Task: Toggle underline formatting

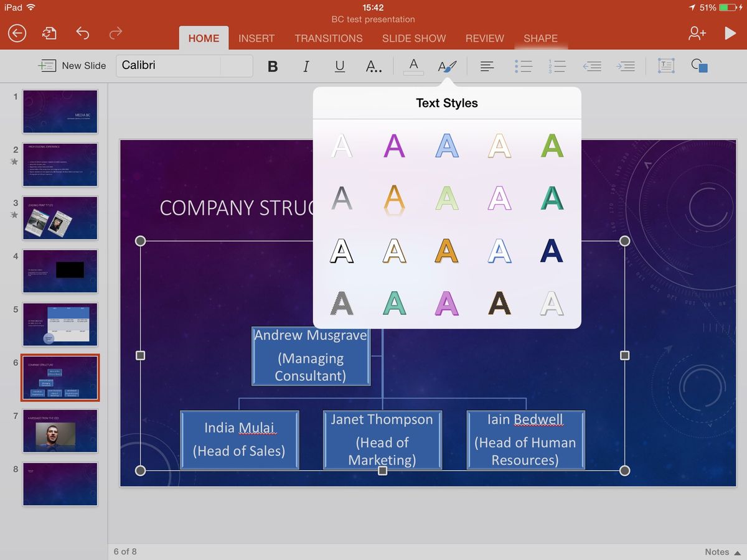Action: coord(339,66)
